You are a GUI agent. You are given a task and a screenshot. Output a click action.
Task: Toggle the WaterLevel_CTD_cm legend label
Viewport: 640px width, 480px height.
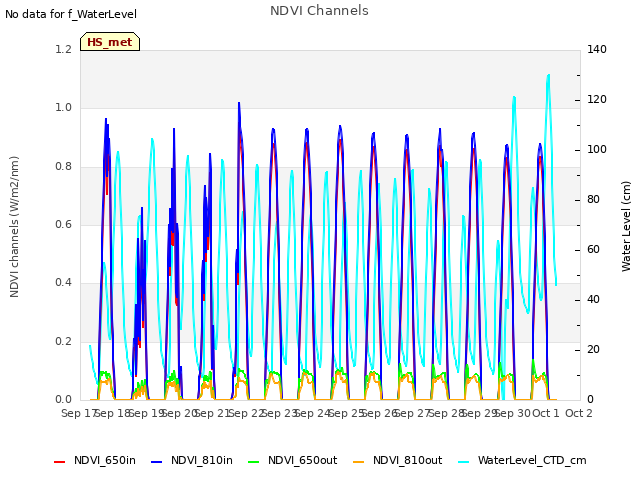[x=532, y=460]
